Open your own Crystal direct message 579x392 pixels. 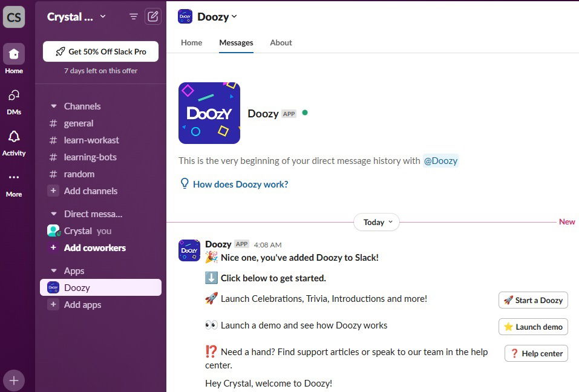(79, 230)
